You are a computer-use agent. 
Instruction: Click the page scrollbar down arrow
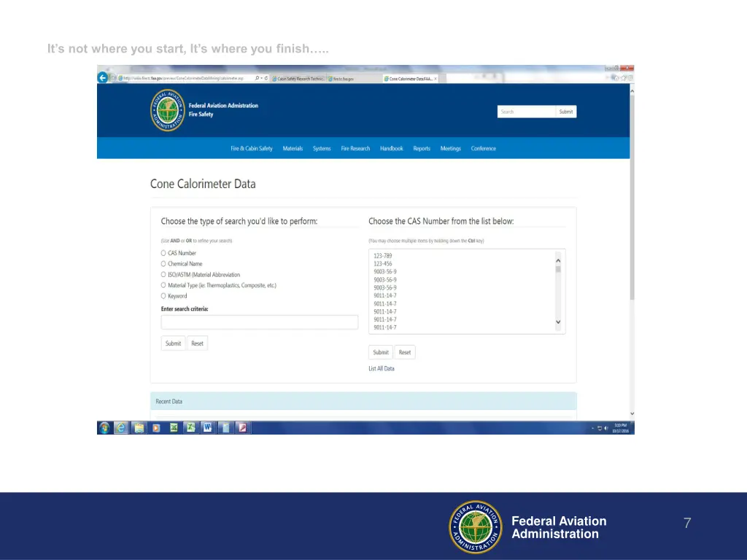(632, 414)
